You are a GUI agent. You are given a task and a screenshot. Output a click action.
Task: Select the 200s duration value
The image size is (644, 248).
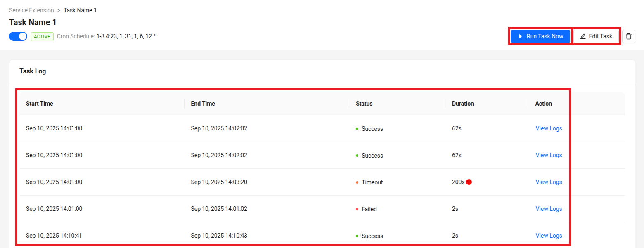(458, 182)
